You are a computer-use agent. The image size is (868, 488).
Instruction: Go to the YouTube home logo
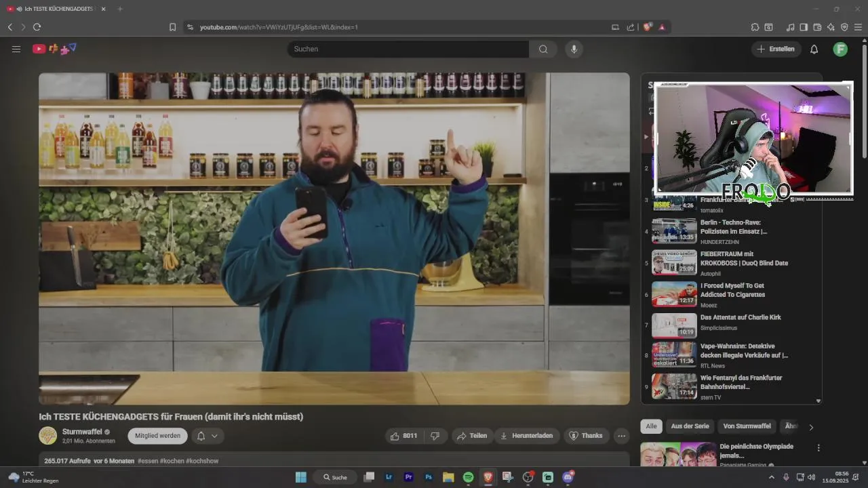(x=54, y=49)
